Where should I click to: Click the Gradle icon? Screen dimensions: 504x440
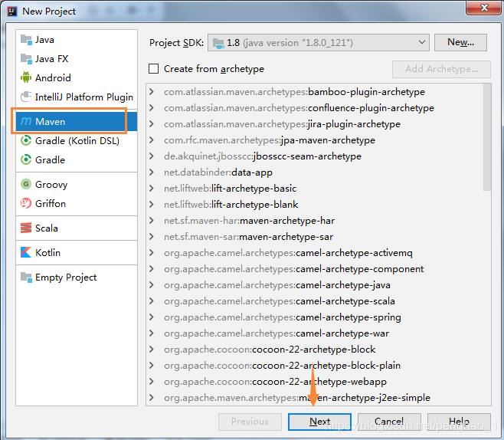[26, 159]
